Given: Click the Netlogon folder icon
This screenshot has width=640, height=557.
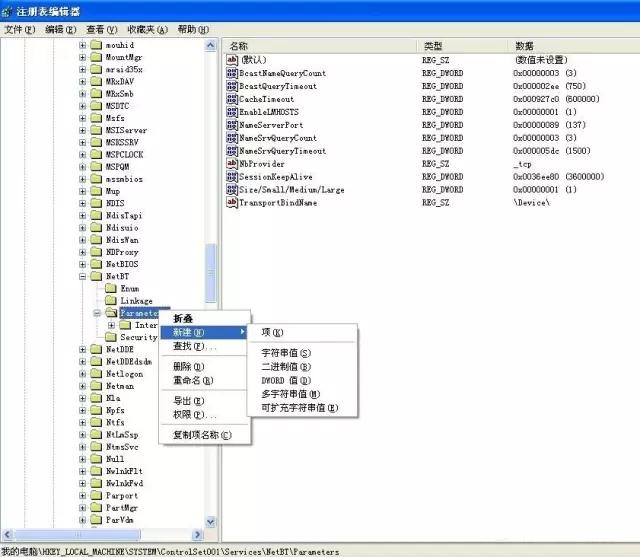Looking at the screenshot, I should [96, 373].
